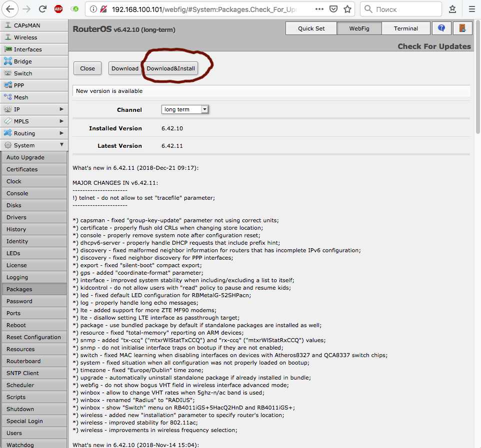
Task: Click the System gear icon in sidebar
Action: (8, 145)
